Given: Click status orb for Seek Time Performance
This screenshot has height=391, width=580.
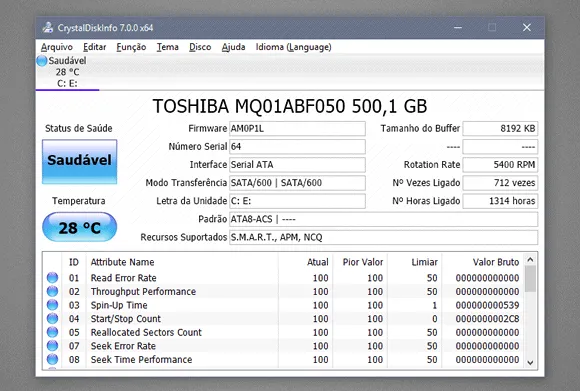Looking at the screenshot, I should tap(53, 359).
